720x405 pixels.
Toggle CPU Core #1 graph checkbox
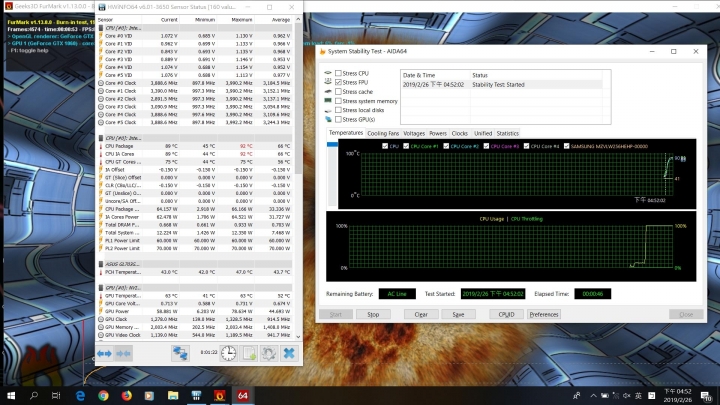pyautogui.click(x=406, y=146)
